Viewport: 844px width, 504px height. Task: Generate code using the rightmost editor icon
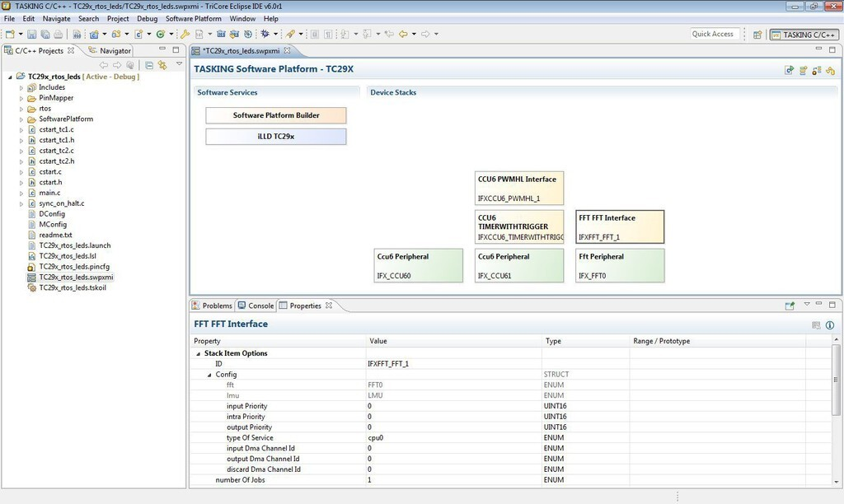pyautogui.click(x=831, y=70)
